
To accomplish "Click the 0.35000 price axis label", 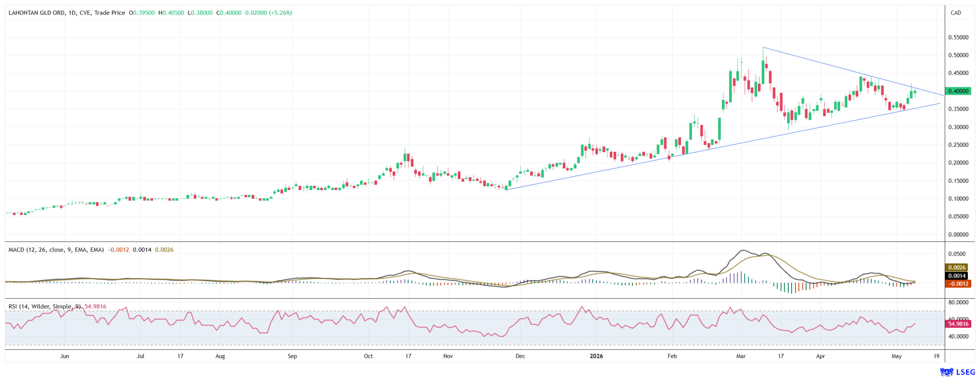I will tap(958, 109).
